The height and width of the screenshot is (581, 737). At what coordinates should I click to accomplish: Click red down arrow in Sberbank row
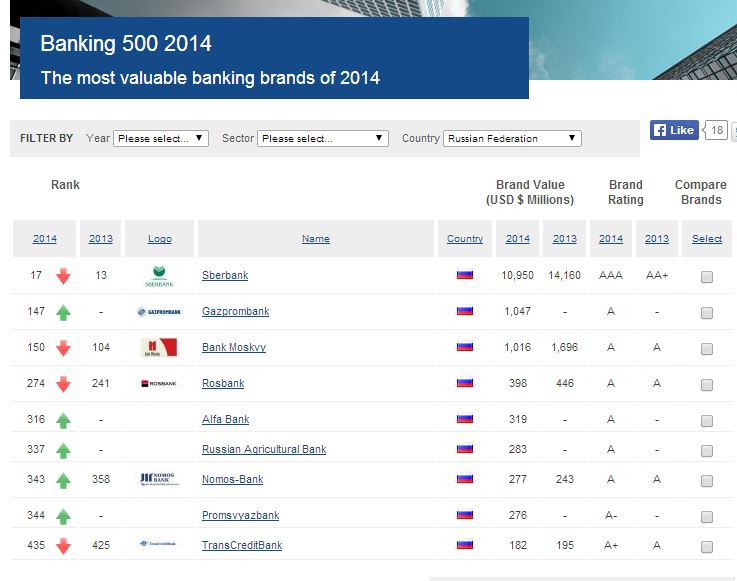[63, 276]
